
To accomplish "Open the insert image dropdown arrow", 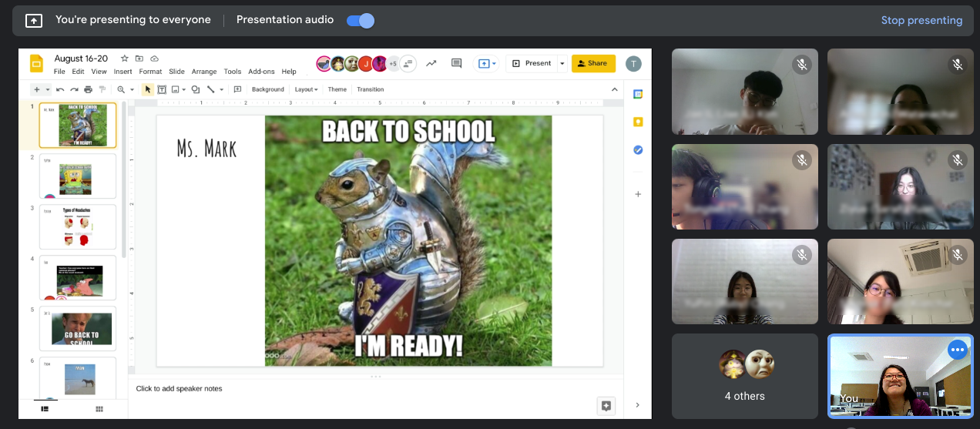I will coord(184,89).
